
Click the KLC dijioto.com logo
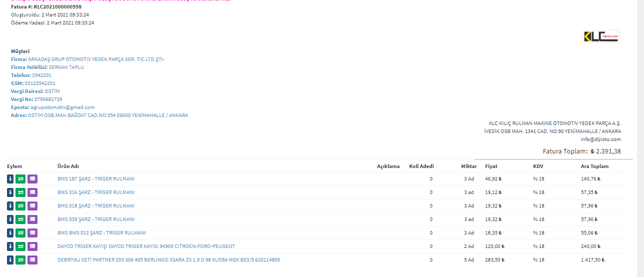pyautogui.click(x=601, y=36)
